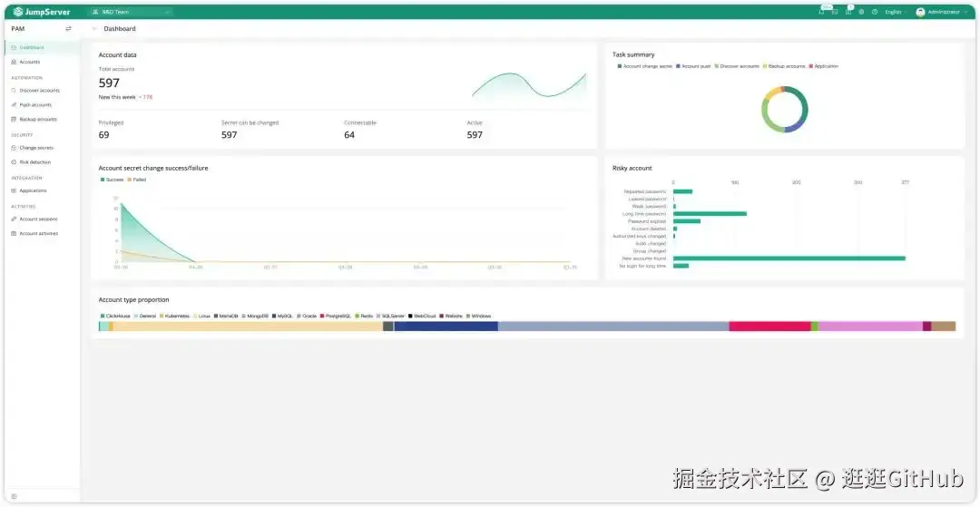Switch view with the PAM swap icon
The width and height of the screenshot is (980, 507).
[68, 29]
